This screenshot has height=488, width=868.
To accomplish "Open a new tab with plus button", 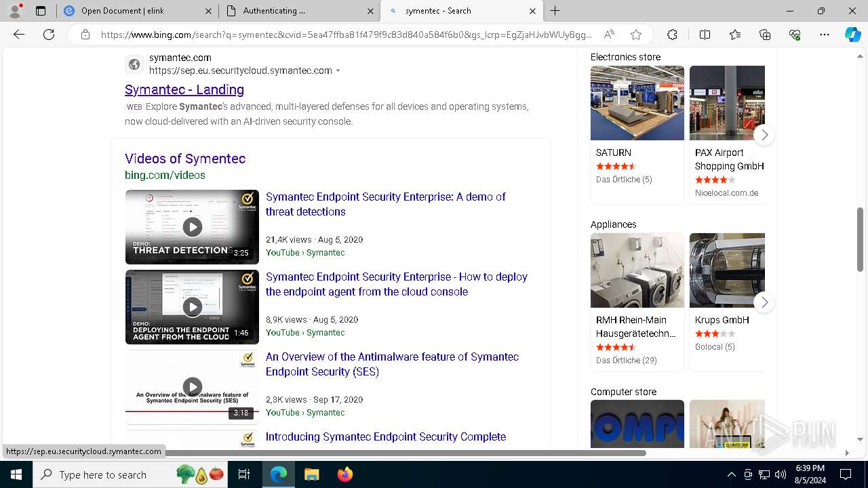I will [x=555, y=11].
